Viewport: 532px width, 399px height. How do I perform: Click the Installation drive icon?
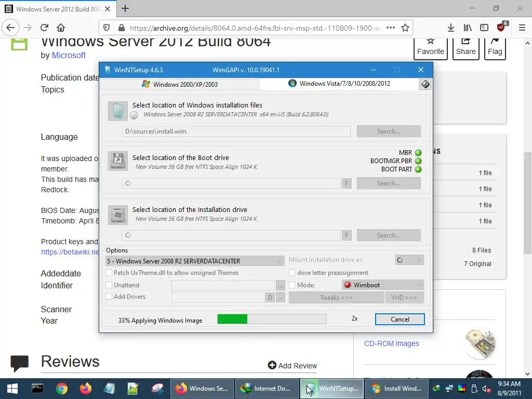(118, 215)
